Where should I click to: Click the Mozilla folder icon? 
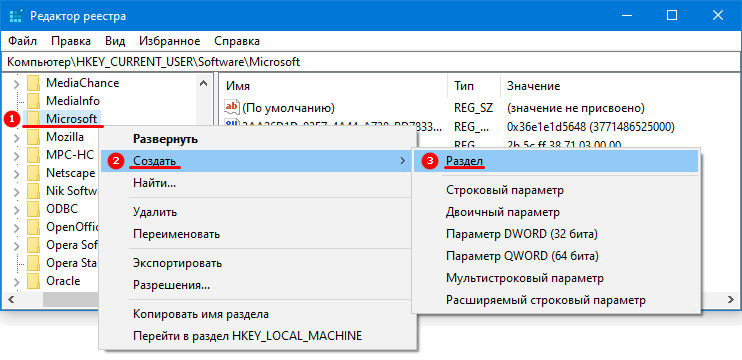click(33, 137)
